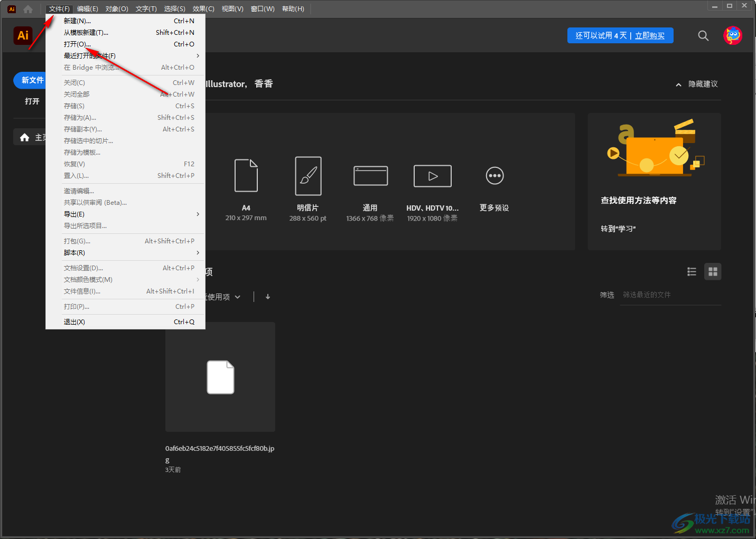Image resolution: width=756 pixels, height=539 pixels.
Task: Collapse suggestions with 隐藏建议 chevron
Action: tap(679, 84)
